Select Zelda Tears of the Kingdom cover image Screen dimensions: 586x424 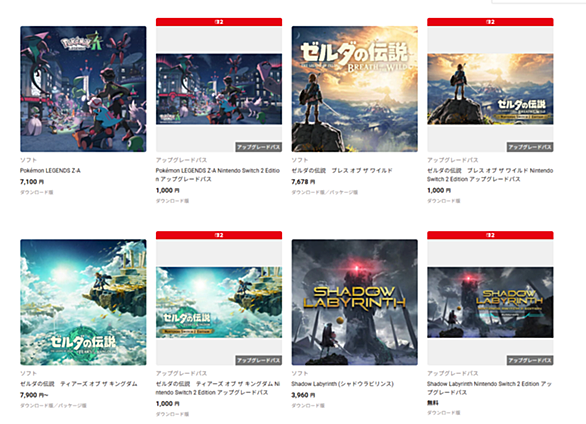[83, 302]
